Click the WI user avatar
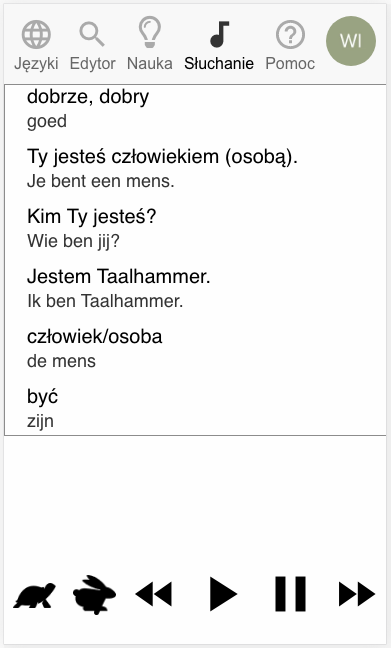This screenshot has height=648, width=391. point(351,41)
